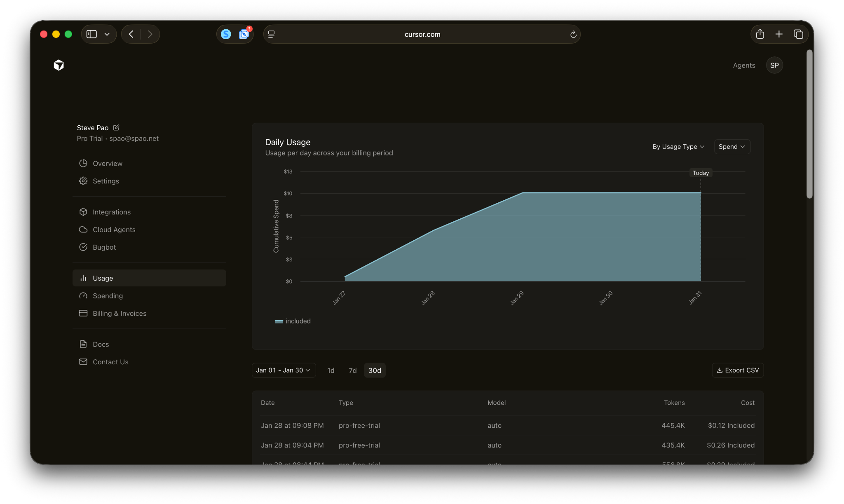Screen dimensions: 844x504
Task: Open Jan 01 - Jan 30 date picker
Action: [x=284, y=370]
